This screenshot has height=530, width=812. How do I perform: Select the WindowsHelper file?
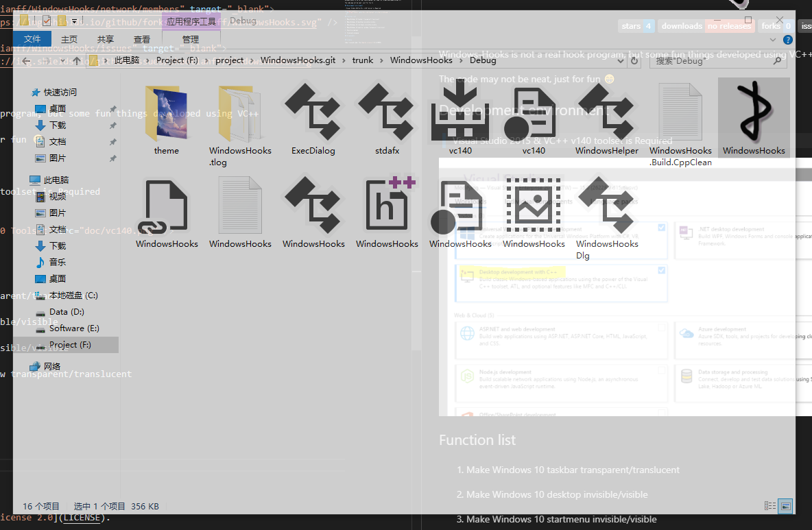(x=607, y=119)
